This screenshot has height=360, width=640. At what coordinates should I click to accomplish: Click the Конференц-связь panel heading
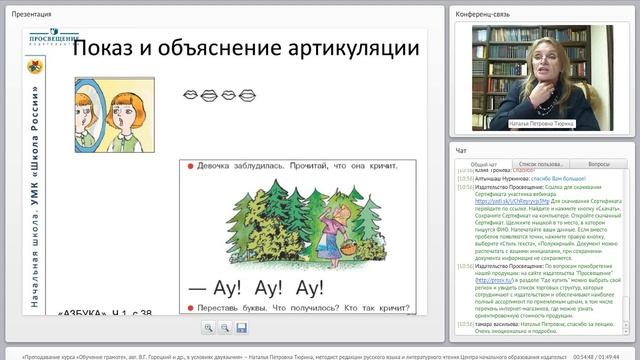coord(482,14)
